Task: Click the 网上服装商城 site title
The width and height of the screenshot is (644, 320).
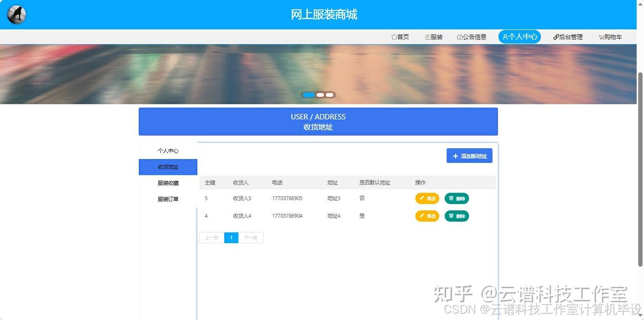Action: [x=324, y=15]
